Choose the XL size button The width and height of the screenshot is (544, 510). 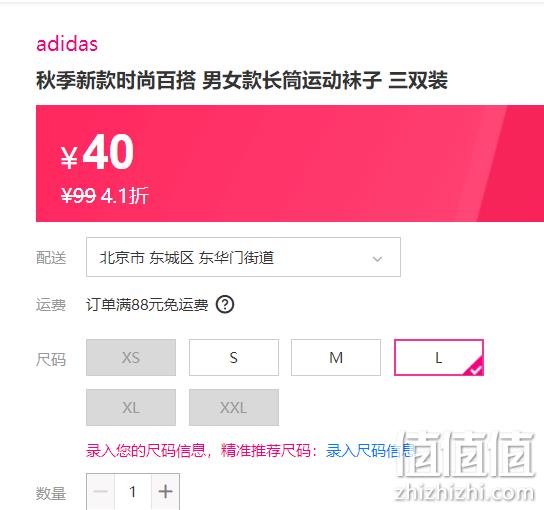131,407
